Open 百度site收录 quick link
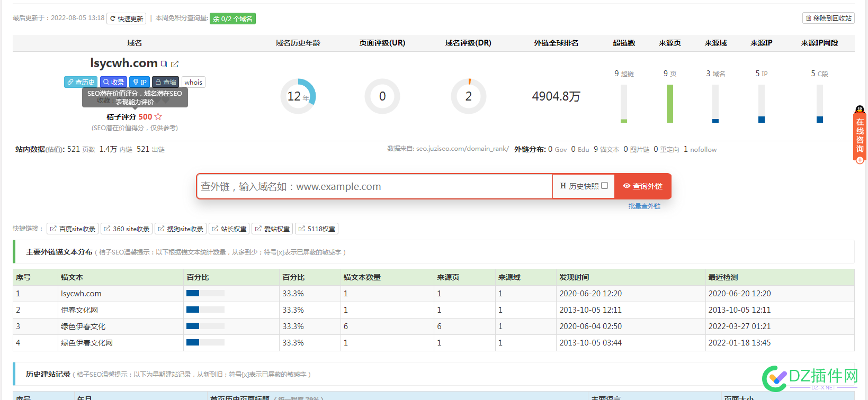 [73, 229]
